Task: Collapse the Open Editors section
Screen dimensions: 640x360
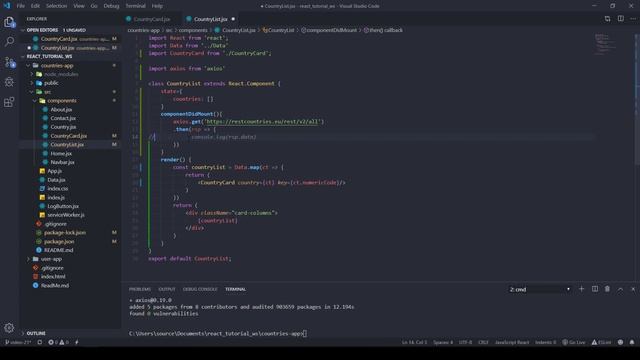Action: point(69,30)
